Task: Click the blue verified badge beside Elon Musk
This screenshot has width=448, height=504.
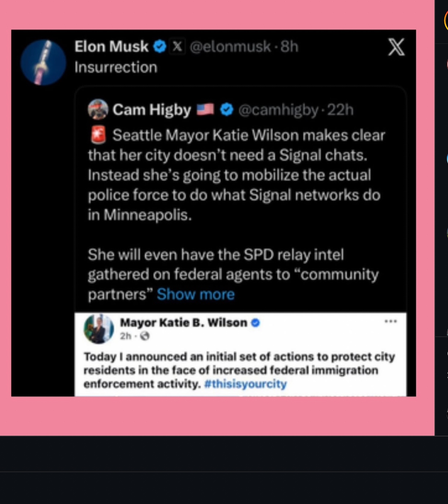Action: [160, 47]
